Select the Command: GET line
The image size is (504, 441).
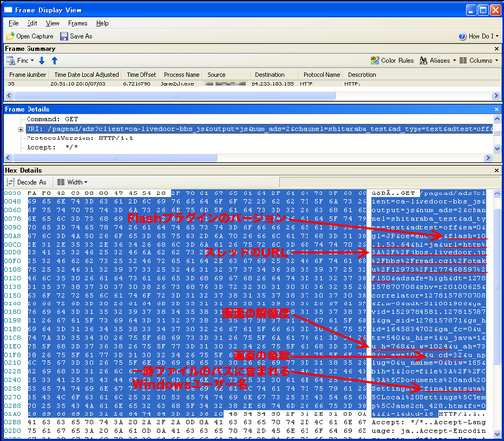tap(52, 119)
